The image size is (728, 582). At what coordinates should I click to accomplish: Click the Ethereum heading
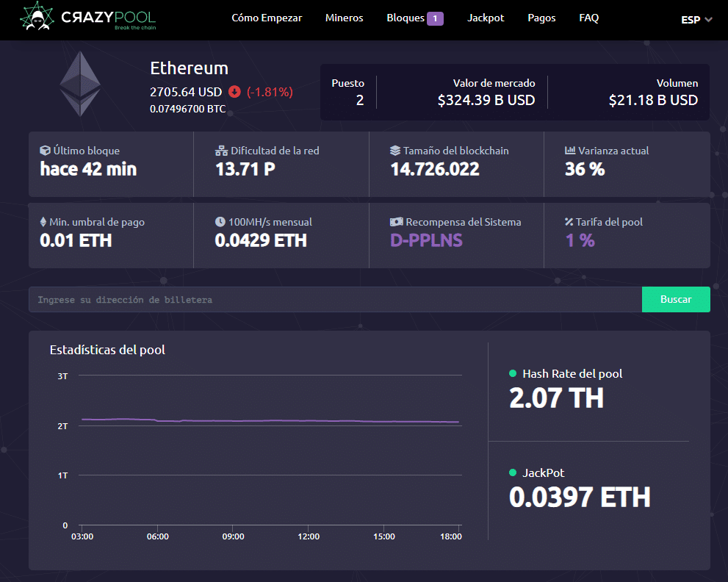point(189,68)
